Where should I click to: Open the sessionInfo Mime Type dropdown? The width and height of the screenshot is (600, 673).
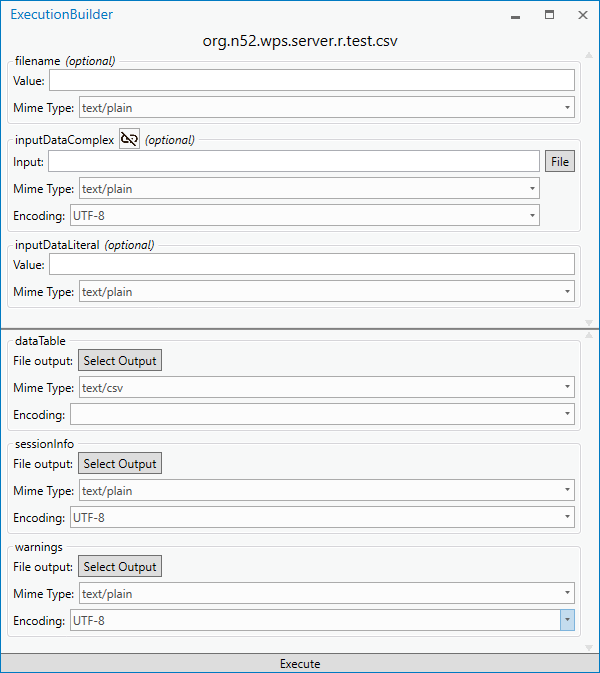pos(327,490)
